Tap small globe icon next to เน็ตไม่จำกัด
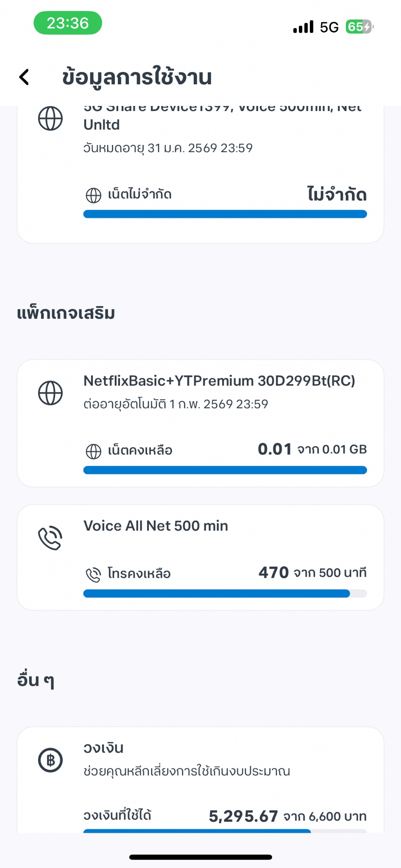The height and width of the screenshot is (868, 401). [93, 195]
